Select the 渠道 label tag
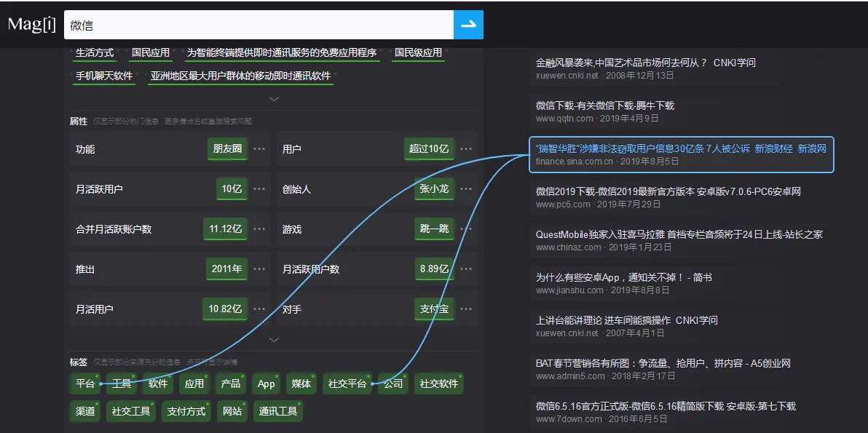Image resolution: width=868 pixels, height=433 pixels. pos(85,411)
